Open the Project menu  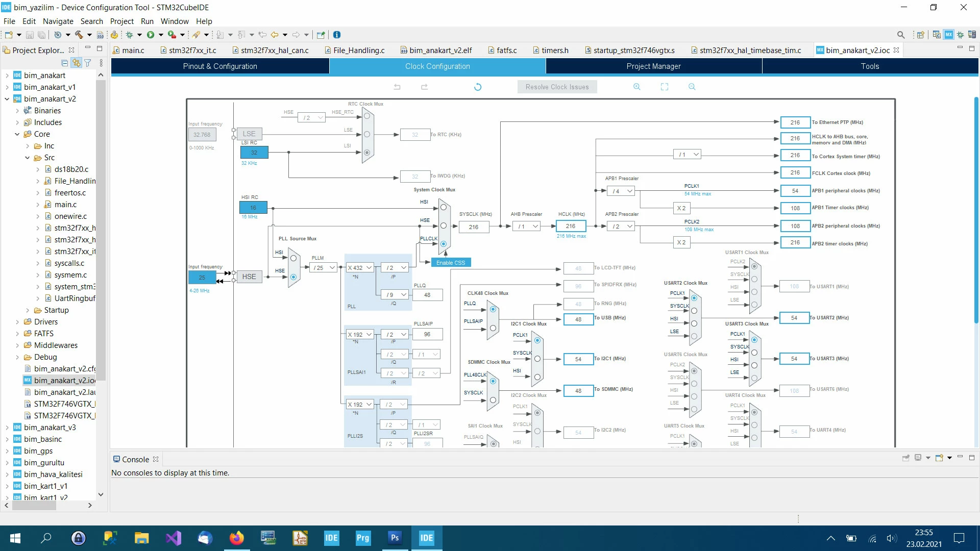[x=121, y=21]
